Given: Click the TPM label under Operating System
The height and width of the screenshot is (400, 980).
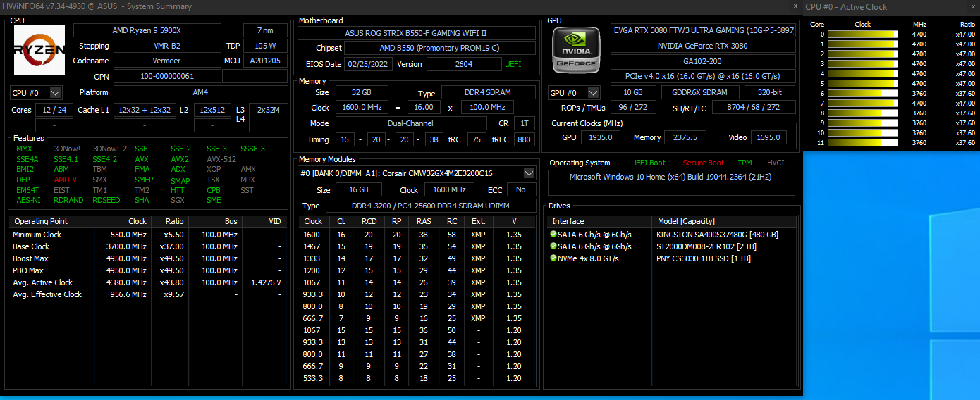Looking at the screenshot, I should (x=745, y=163).
